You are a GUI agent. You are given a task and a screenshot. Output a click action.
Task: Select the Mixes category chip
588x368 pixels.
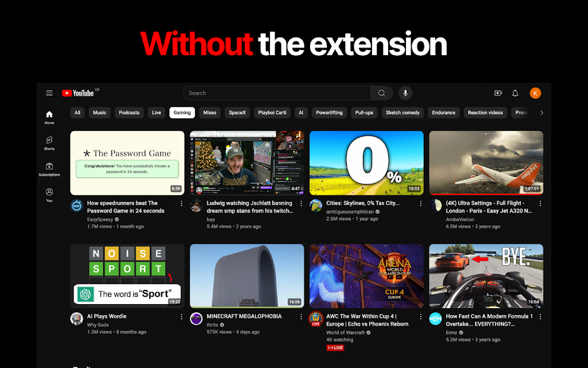point(210,113)
